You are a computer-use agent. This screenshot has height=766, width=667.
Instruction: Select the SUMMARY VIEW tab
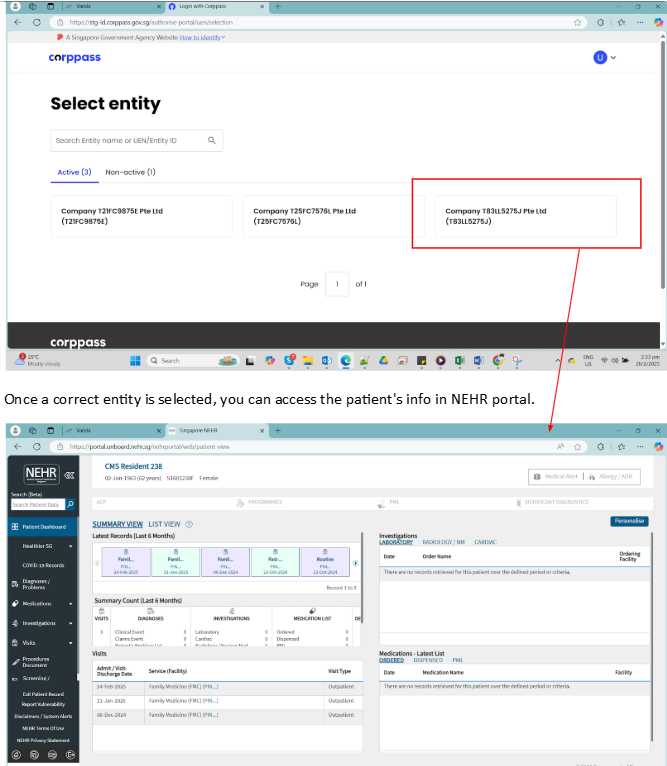118,524
